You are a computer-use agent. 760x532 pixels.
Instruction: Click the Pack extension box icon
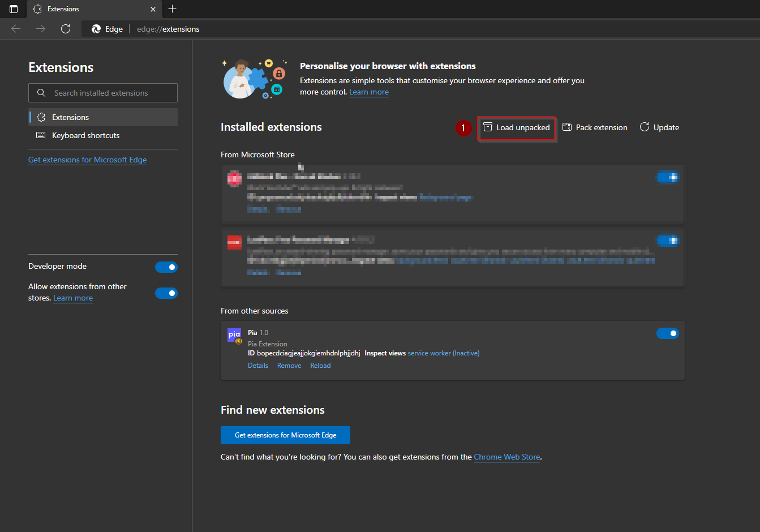[567, 127]
